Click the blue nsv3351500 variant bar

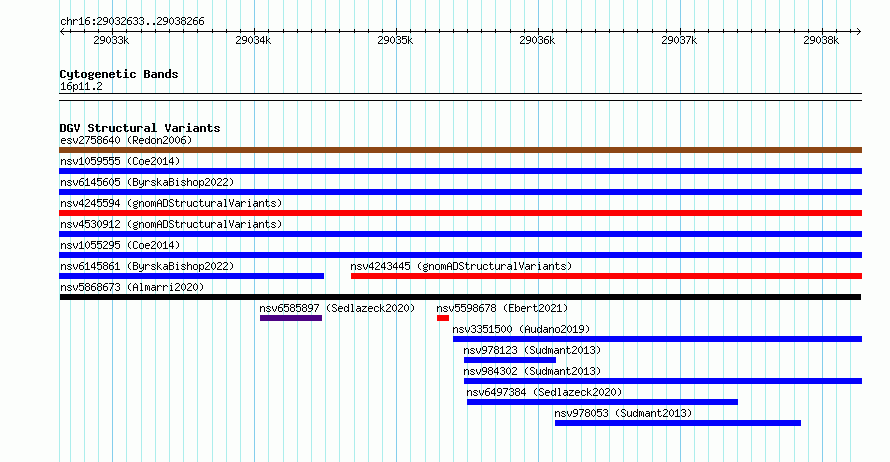pyautogui.click(x=657, y=339)
